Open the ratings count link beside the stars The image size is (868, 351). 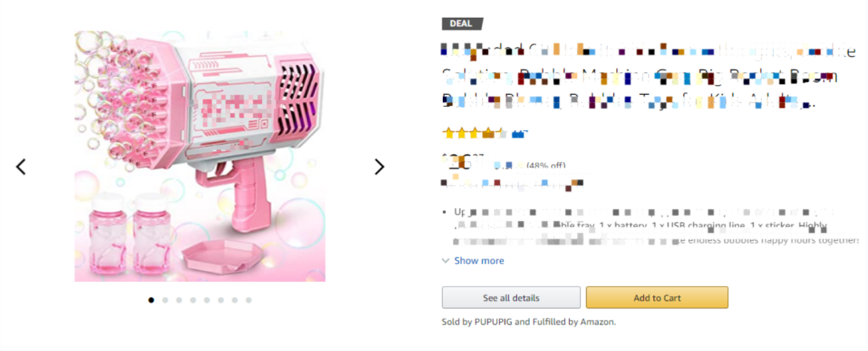click(519, 133)
